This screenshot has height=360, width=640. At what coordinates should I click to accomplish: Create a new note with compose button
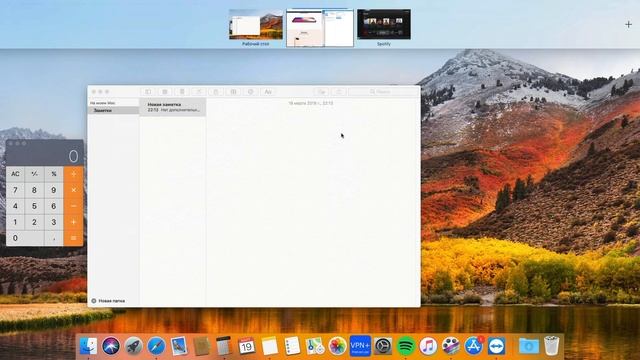click(199, 92)
